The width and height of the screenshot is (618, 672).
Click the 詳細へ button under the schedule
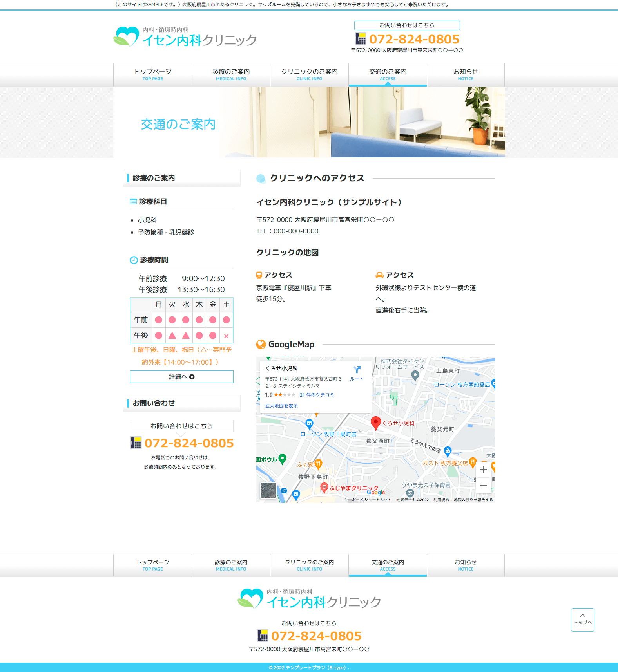(181, 377)
